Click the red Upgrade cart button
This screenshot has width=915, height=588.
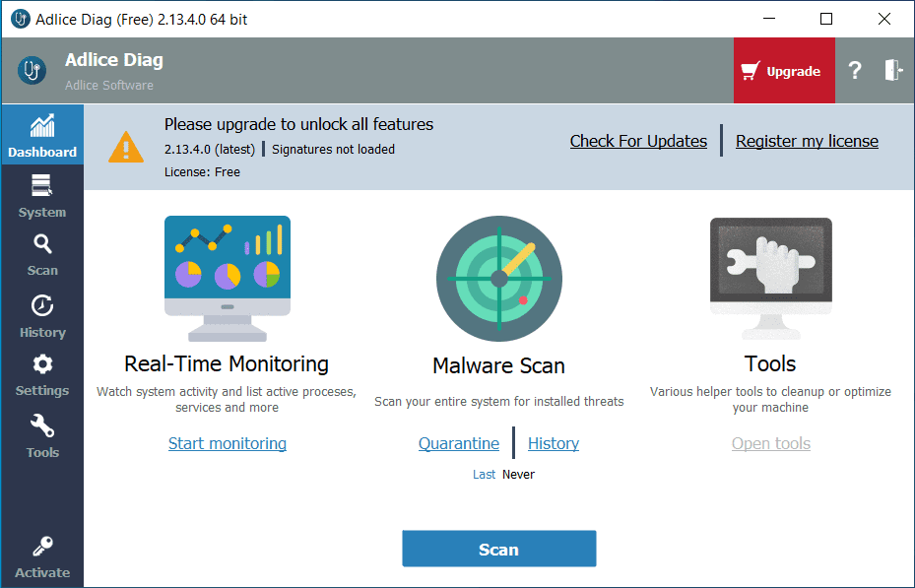click(784, 71)
